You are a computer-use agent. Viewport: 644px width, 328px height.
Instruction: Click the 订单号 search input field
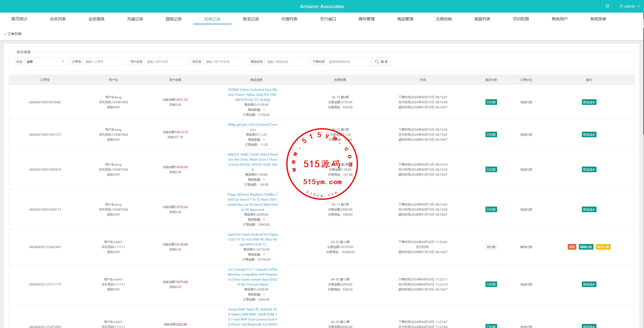(104, 62)
